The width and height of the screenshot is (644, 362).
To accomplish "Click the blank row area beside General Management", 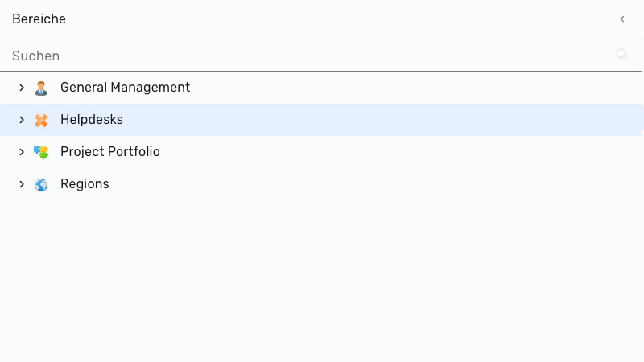I will (411, 88).
